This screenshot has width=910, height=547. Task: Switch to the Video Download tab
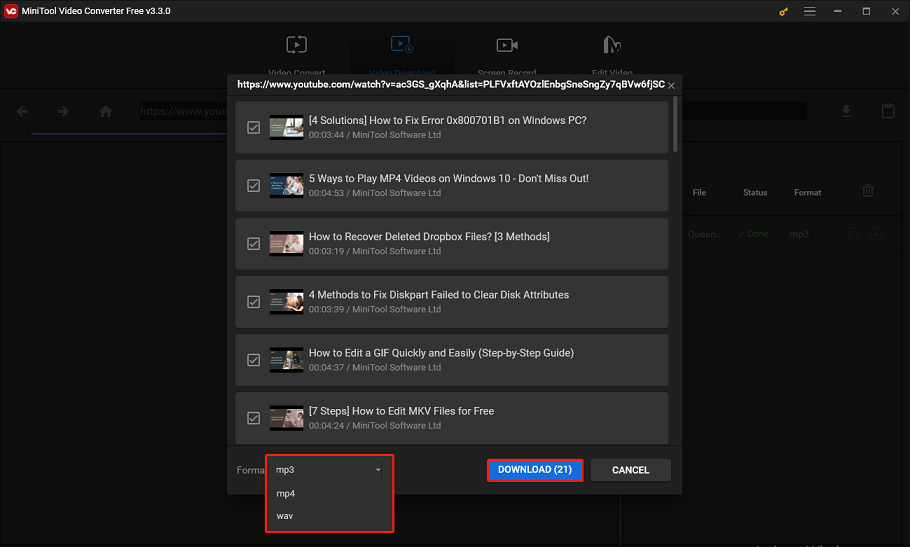tap(402, 53)
